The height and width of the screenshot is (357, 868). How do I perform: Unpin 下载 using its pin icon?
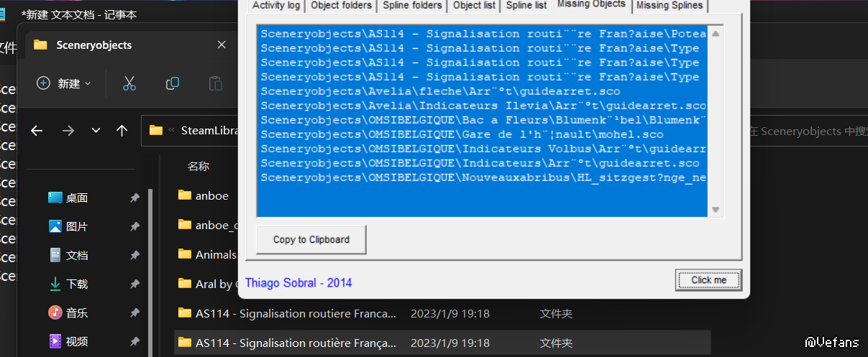134,284
